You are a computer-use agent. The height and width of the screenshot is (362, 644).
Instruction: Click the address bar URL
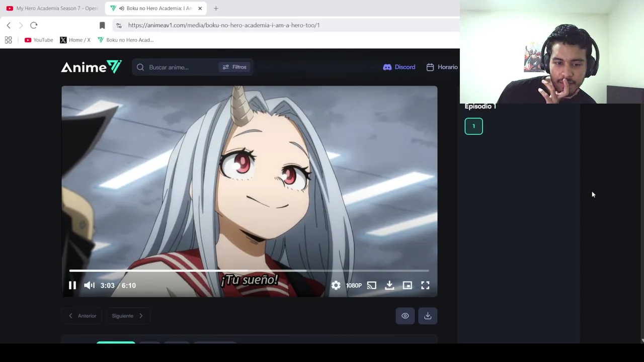224,25
